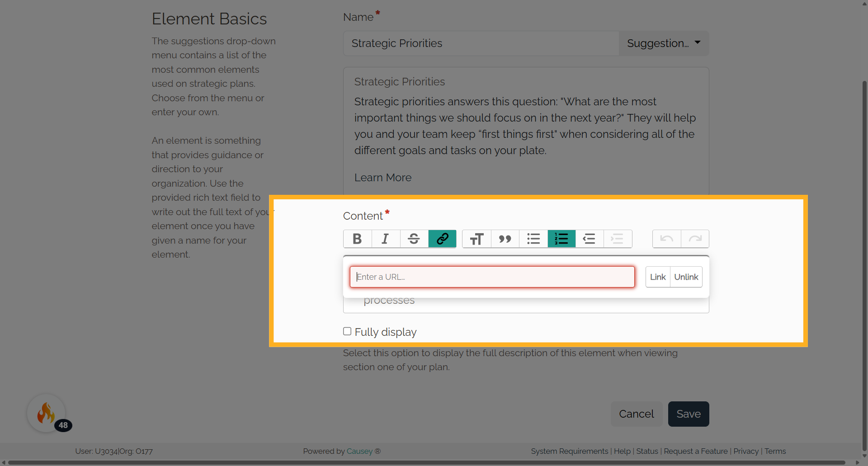Toggle numbered list

pyautogui.click(x=561, y=239)
